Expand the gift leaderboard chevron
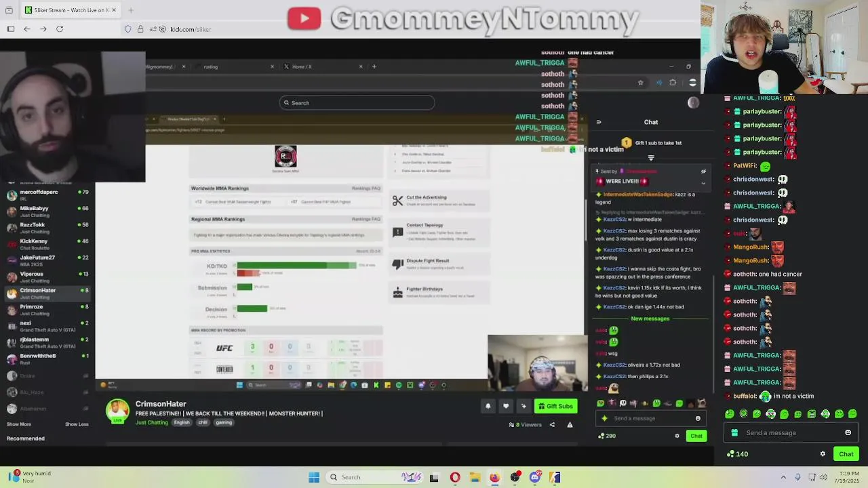Screen dimensions: 868x488 pyautogui.click(x=651, y=158)
